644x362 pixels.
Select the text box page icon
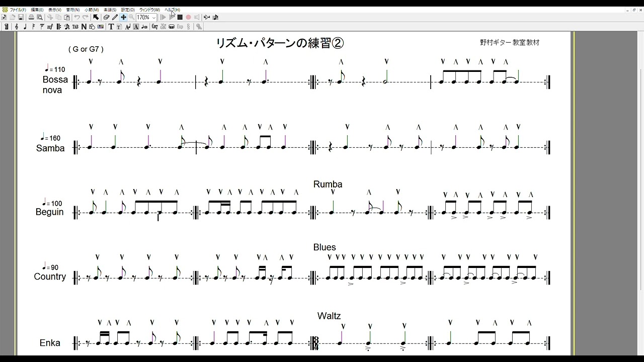119,27
